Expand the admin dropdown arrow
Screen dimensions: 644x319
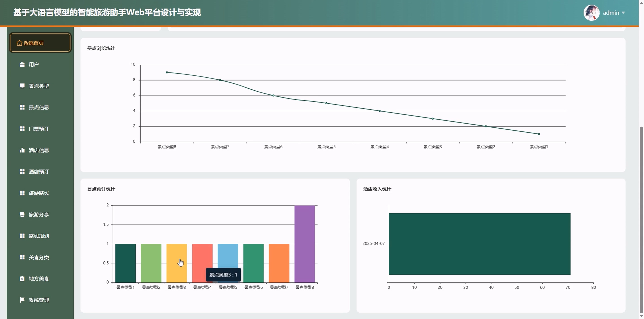pyautogui.click(x=623, y=13)
